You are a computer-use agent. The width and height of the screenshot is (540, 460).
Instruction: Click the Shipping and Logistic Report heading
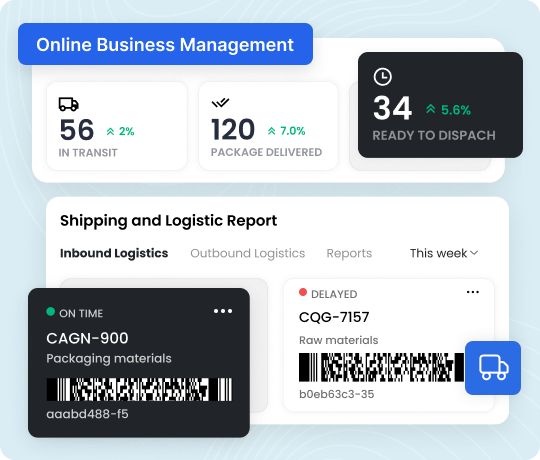coord(168,221)
